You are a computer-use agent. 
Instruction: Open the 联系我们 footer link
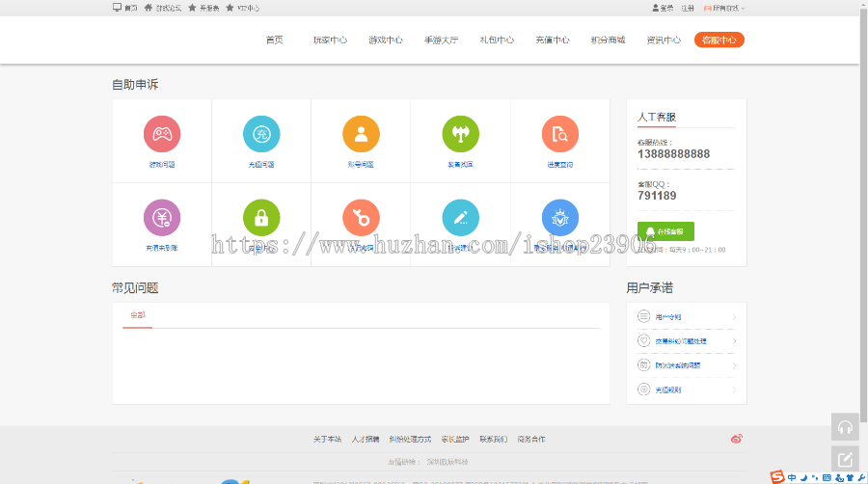click(x=493, y=440)
